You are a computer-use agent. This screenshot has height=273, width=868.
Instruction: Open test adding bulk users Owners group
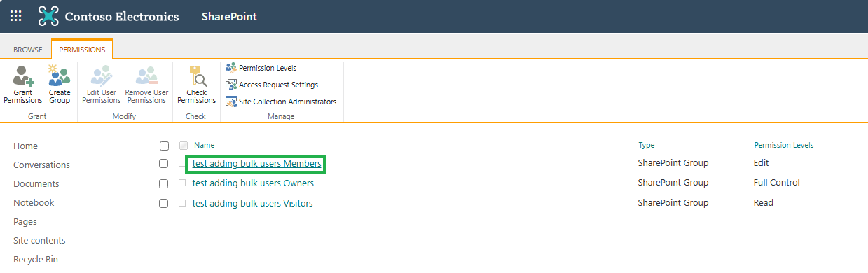tap(253, 183)
